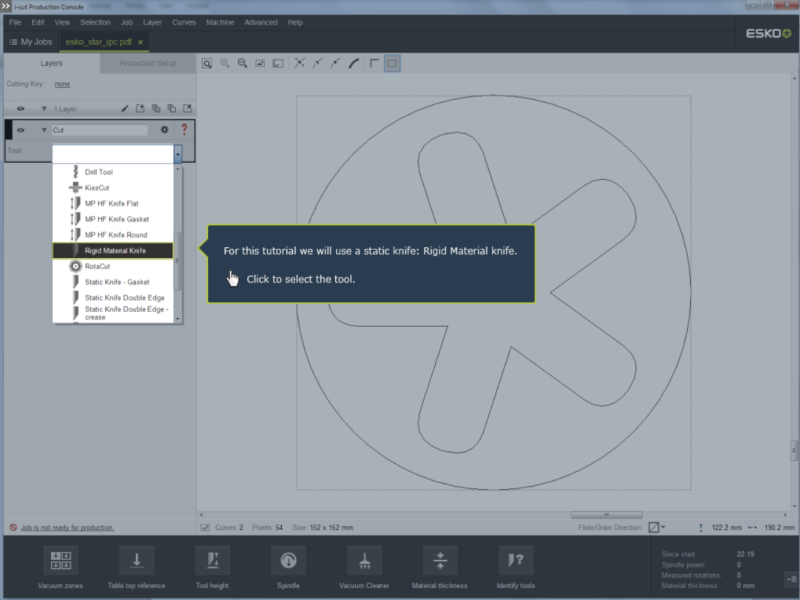The image size is (800, 600).
Task: Choose RotaCut from the tool list
Action: (113, 266)
